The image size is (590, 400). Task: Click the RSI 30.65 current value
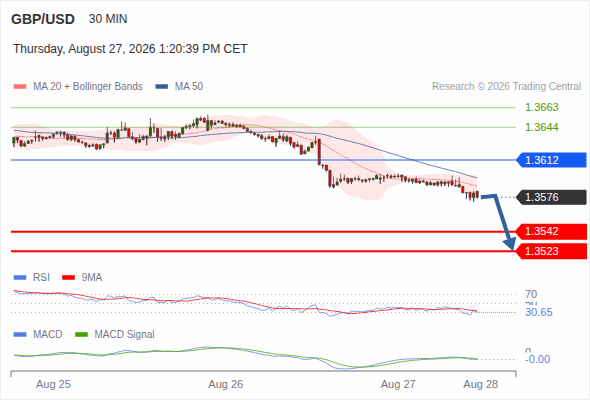point(539,312)
